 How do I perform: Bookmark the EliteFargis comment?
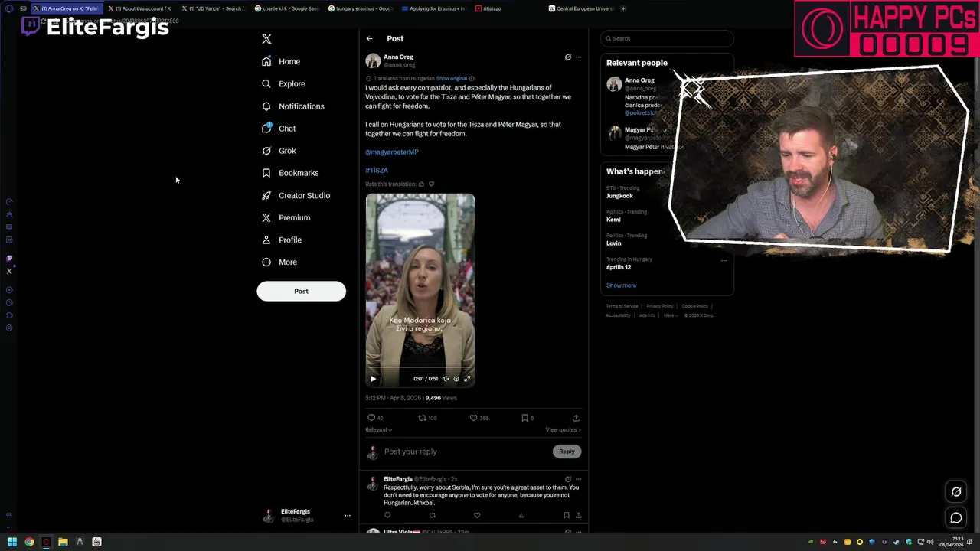[567, 515]
